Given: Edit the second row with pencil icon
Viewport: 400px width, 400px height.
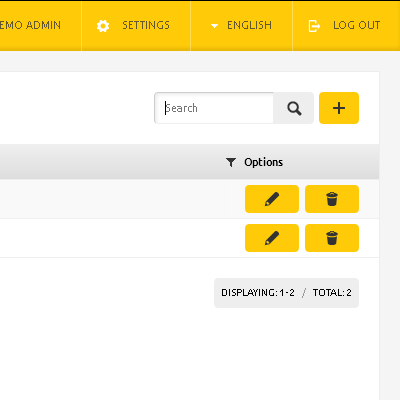Looking at the screenshot, I should pos(272,238).
